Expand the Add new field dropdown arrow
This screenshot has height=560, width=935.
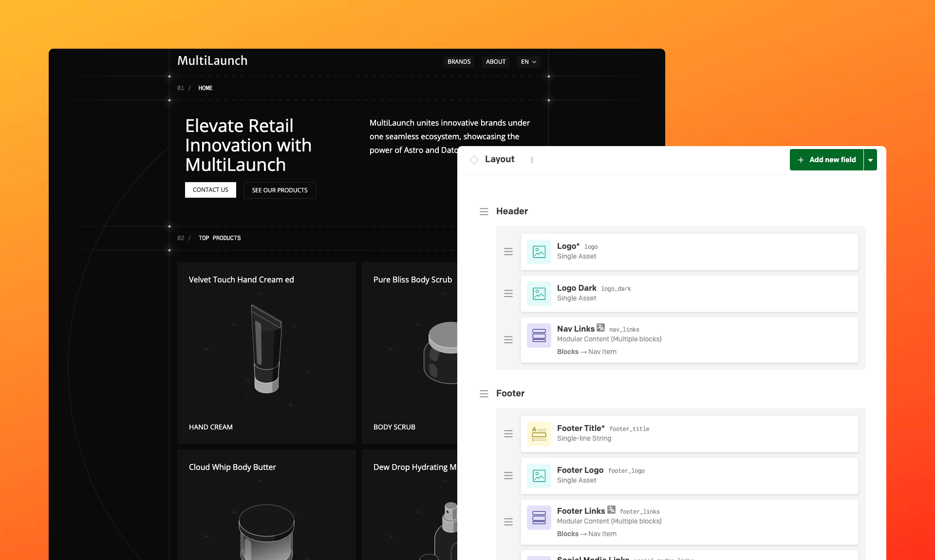click(870, 160)
